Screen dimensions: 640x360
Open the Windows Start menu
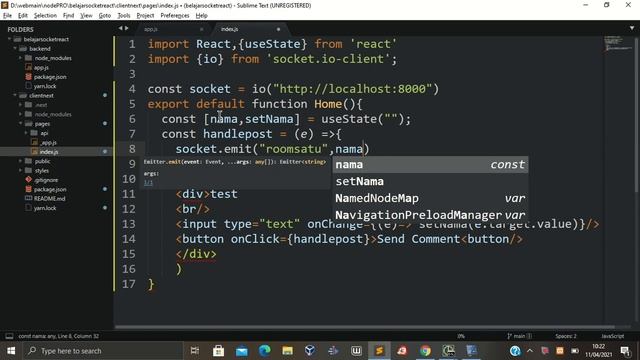[x=11, y=351]
